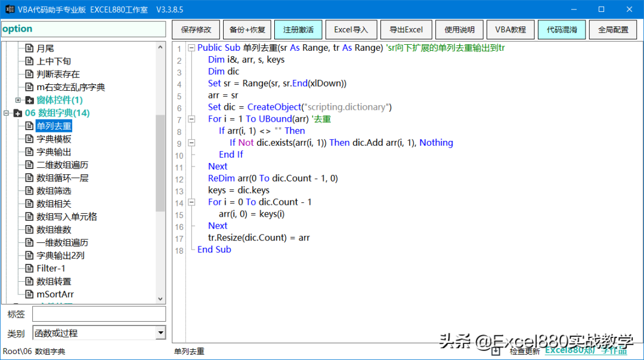Click inside the 标签 input field
The height and width of the screenshot is (360, 644).
coord(98,313)
